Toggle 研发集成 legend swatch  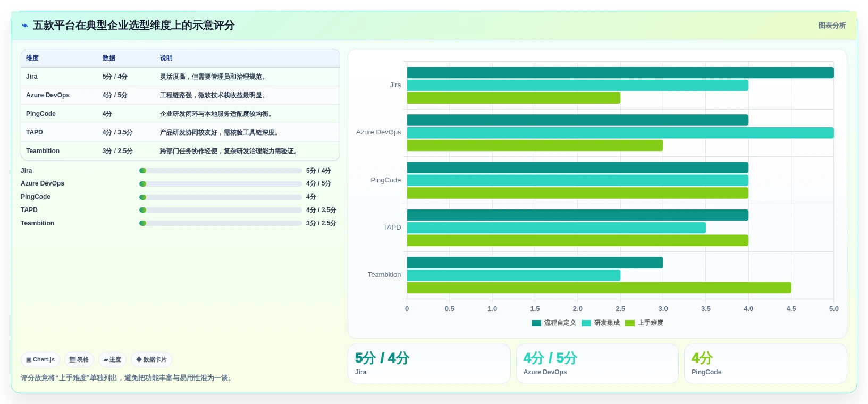[586, 323]
